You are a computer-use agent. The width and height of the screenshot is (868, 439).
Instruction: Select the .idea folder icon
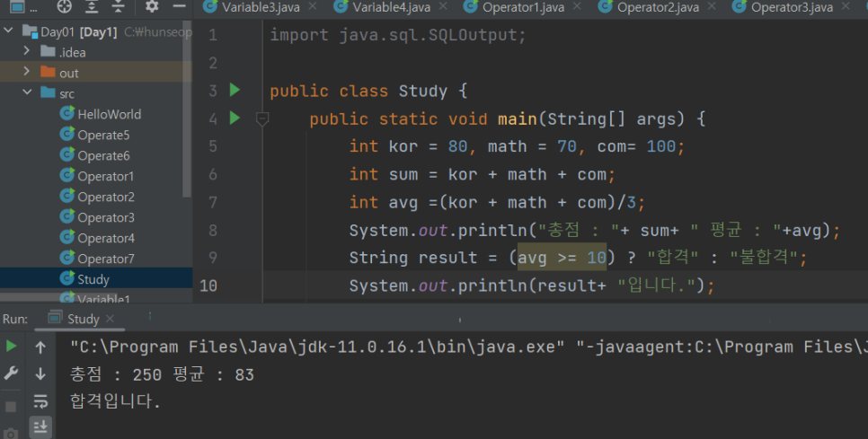49,51
